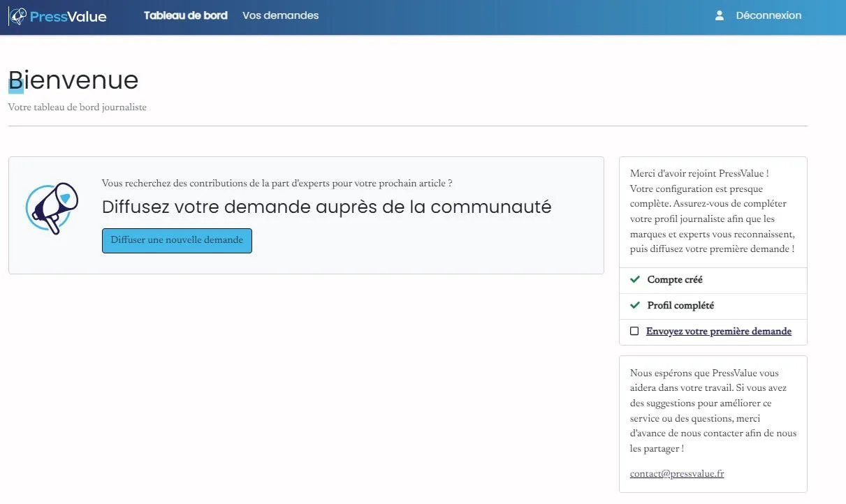Open the Envoyez votre première demande link
This screenshot has width=846, height=504.
tap(718, 332)
